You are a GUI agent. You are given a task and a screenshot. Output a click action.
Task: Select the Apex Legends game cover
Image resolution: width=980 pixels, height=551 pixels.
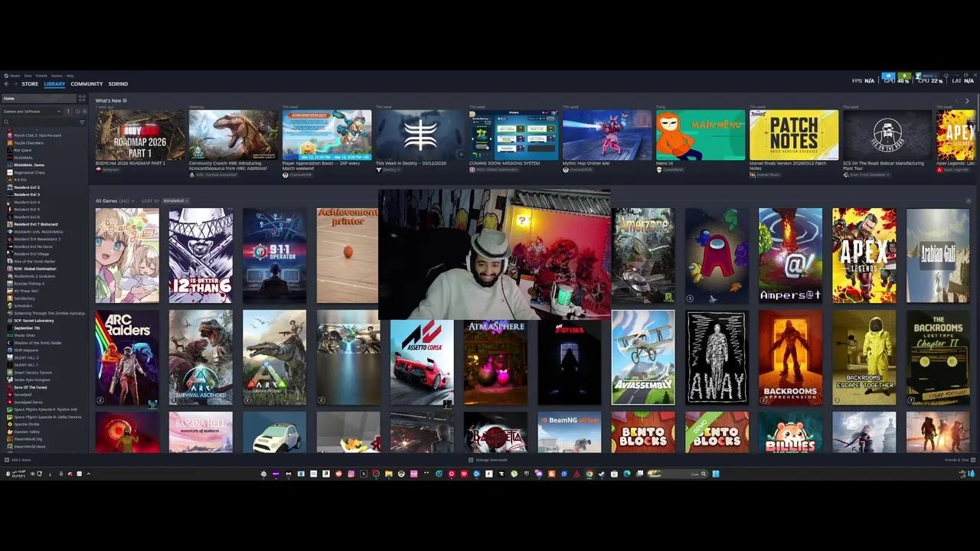pos(864,256)
